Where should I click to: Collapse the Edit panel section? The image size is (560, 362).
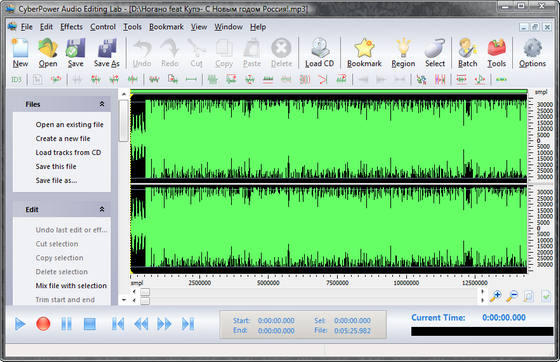(102, 210)
